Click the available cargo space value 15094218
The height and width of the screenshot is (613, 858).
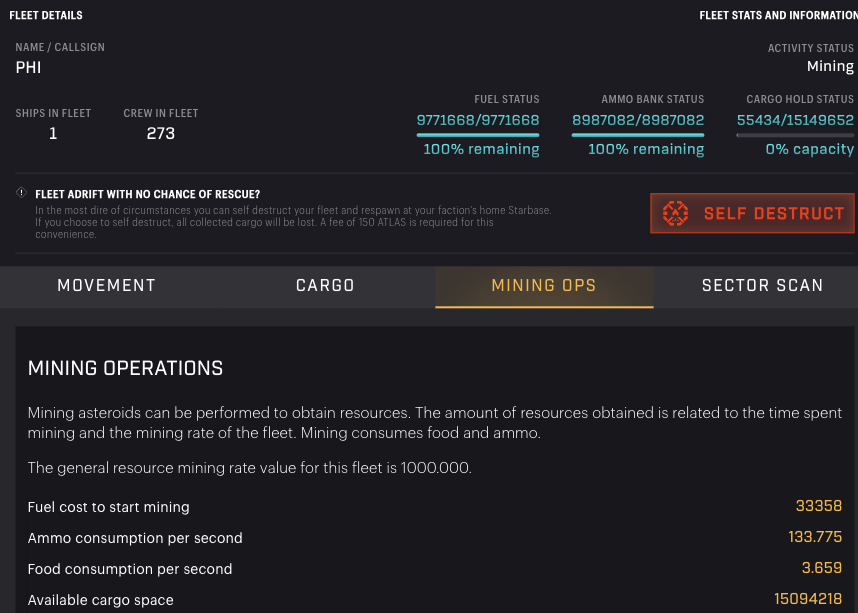[x=808, y=599]
